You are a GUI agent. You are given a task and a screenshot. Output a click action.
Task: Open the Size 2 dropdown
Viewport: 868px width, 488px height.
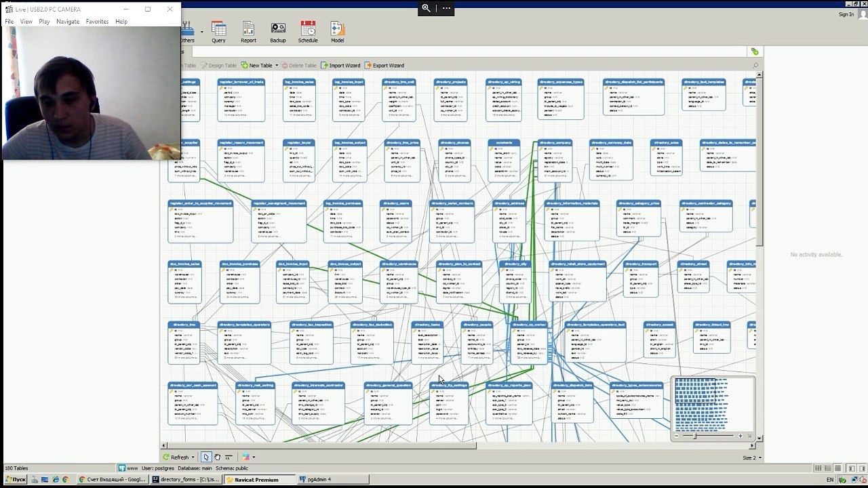click(751, 457)
